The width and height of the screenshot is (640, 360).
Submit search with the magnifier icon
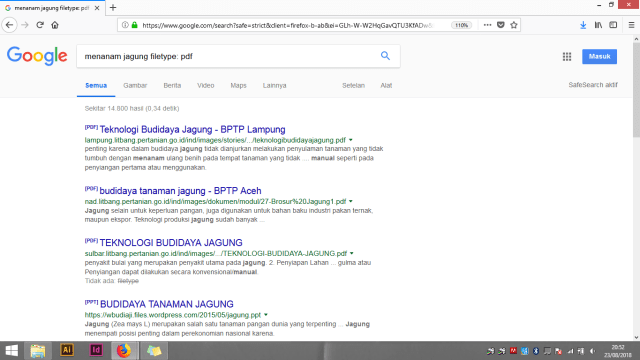(x=385, y=56)
